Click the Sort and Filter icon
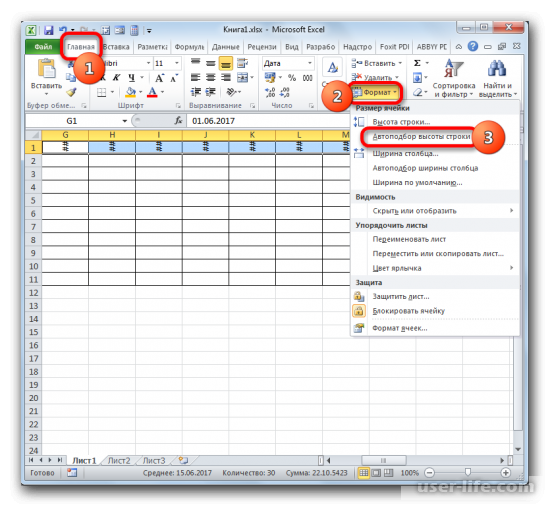This screenshot has height=507, width=550. point(454,68)
